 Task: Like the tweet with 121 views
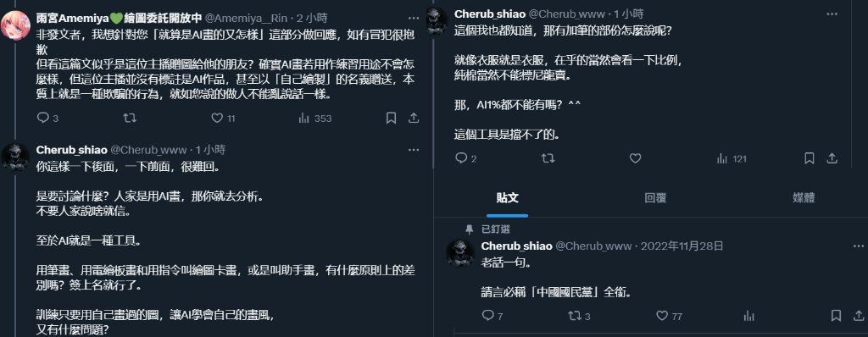(636, 159)
